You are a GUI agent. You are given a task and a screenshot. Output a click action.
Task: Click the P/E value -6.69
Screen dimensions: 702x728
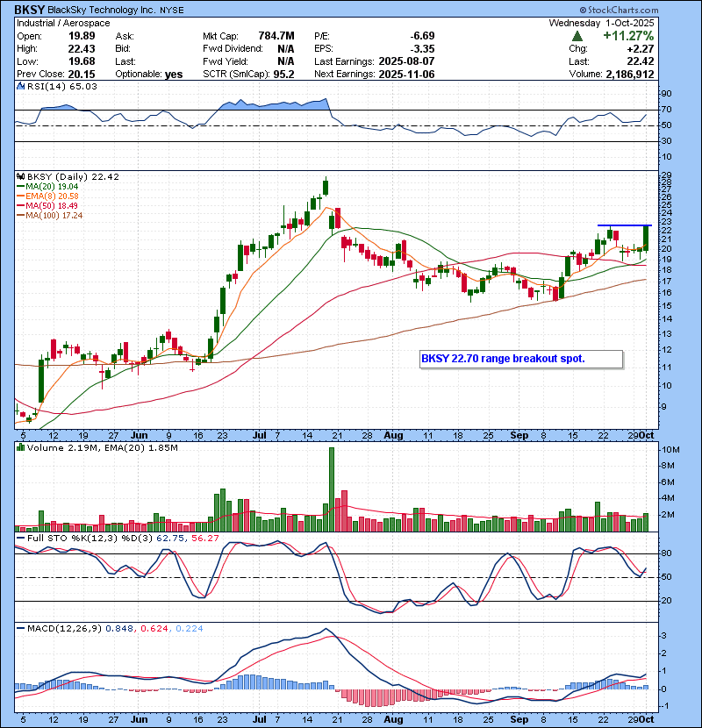[422, 36]
